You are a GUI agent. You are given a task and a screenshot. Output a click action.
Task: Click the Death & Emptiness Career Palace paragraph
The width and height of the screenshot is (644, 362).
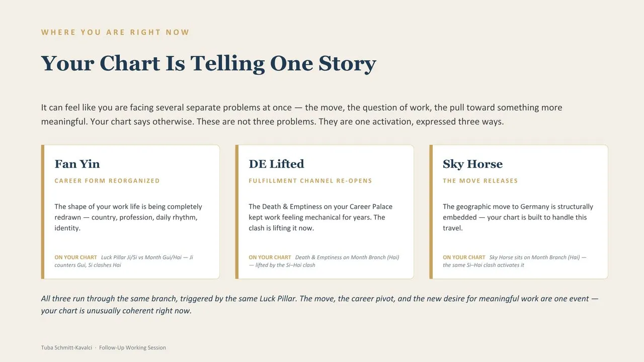tap(320, 217)
